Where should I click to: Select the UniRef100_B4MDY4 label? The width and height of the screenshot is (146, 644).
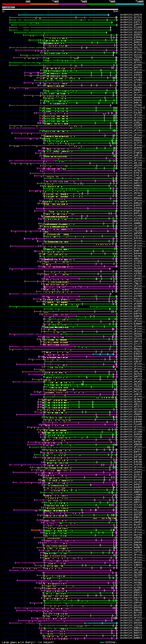(131, 42)
